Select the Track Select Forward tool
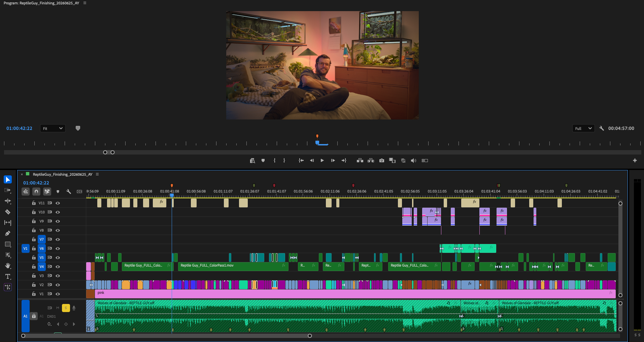Image resolution: width=644 pixels, height=342 pixels. tap(8, 190)
